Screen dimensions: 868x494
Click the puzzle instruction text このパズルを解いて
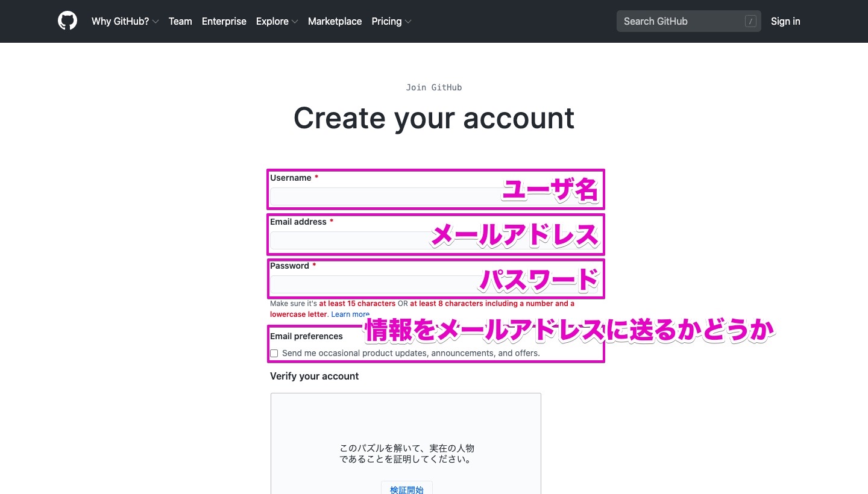[x=407, y=454]
